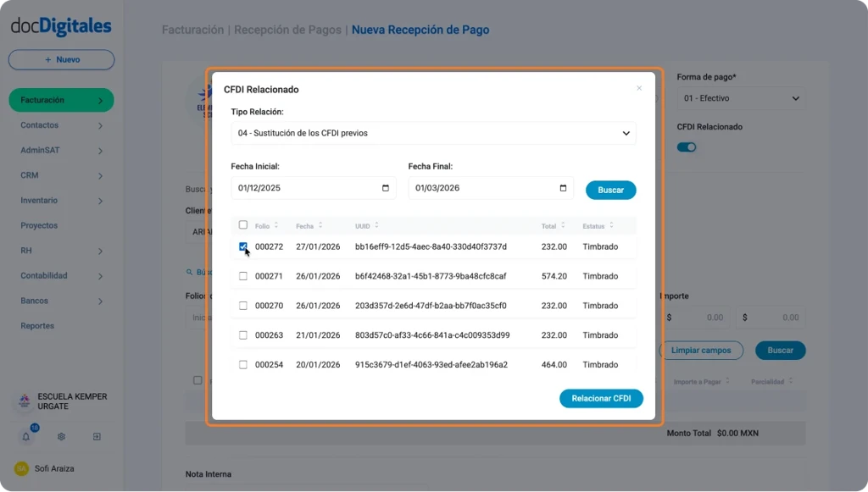Uncheck the folio 000272 checkbox
The width and height of the screenshot is (868, 492).
click(243, 246)
